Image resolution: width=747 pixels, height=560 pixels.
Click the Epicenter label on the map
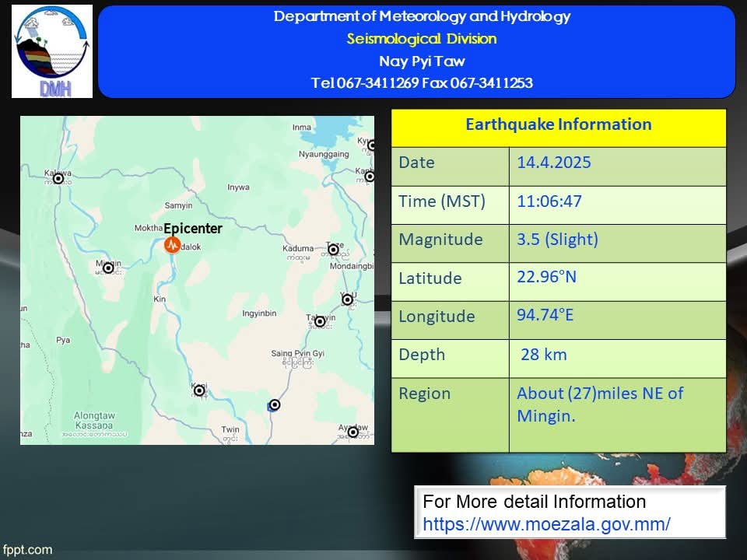point(193,229)
